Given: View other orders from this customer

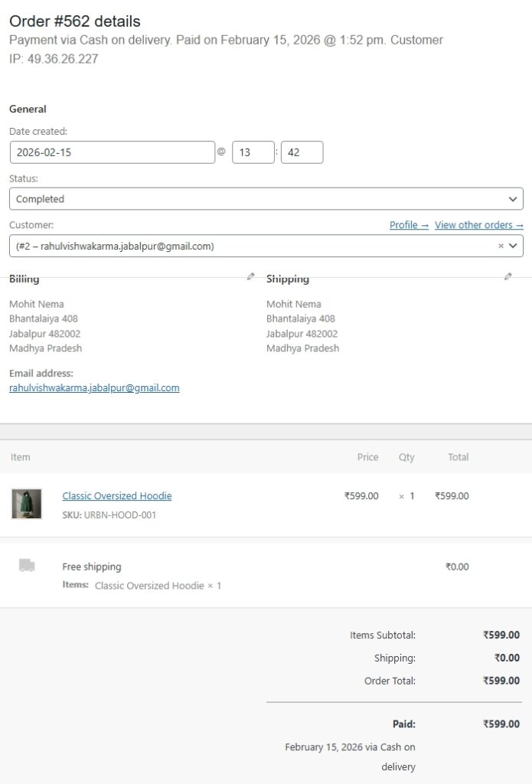Looking at the screenshot, I should point(478,225).
